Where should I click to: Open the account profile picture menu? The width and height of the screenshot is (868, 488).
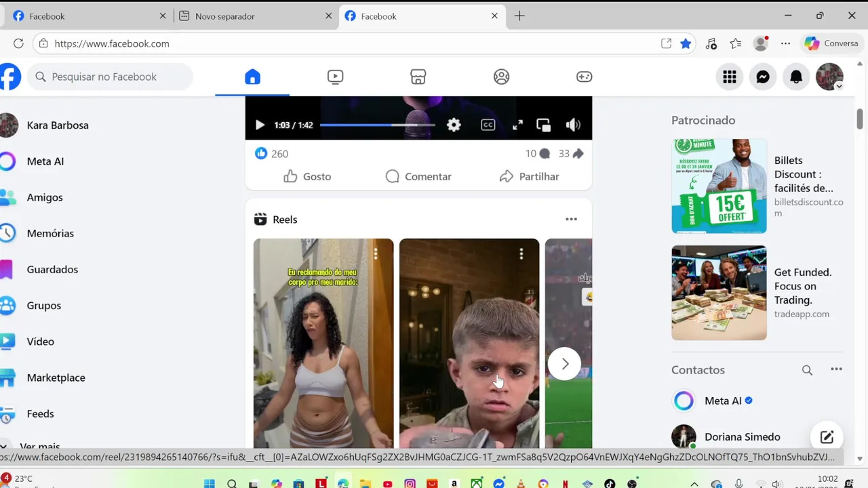point(829,77)
